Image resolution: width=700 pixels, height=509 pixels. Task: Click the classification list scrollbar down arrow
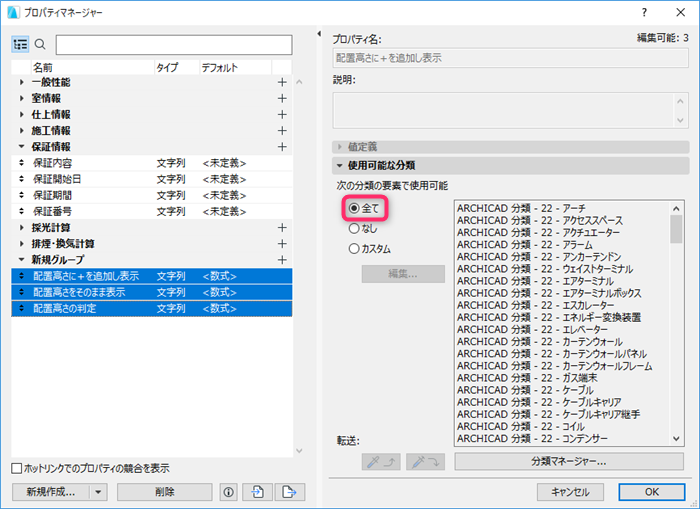pyautogui.click(x=676, y=439)
